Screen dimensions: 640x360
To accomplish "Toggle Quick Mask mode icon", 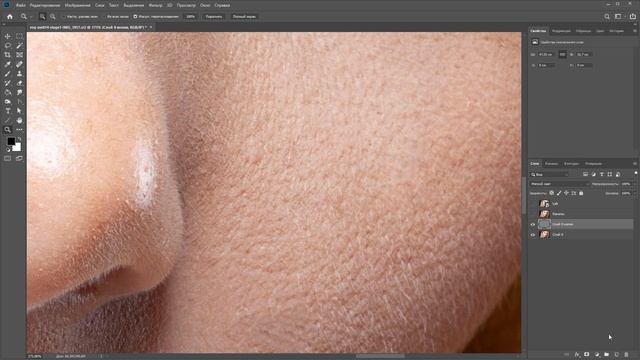I will click(8, 158).
